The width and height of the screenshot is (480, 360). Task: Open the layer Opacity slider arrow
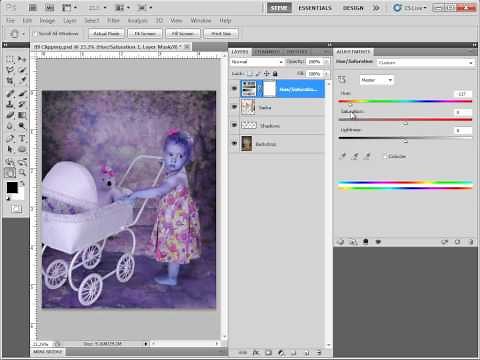coord(326,62)
